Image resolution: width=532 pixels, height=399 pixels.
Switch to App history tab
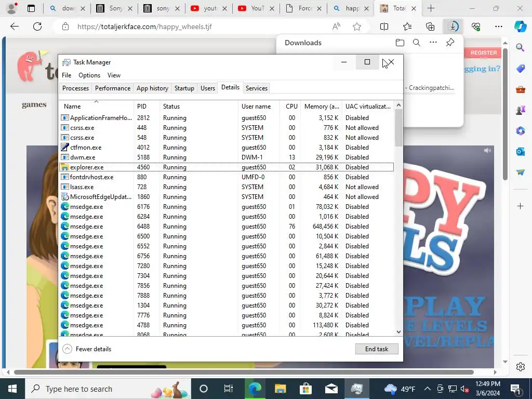click(152, 88)
